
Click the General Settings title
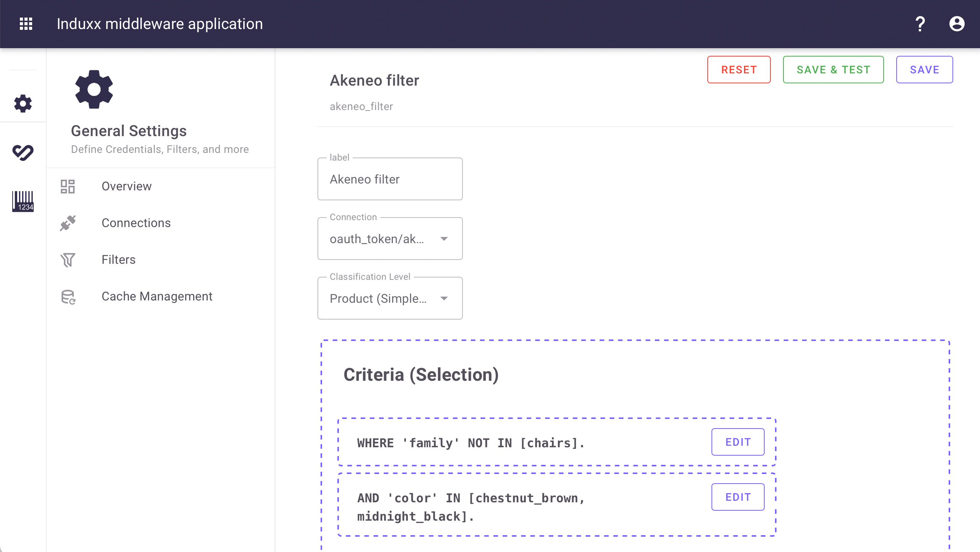(x=129, y=131)
